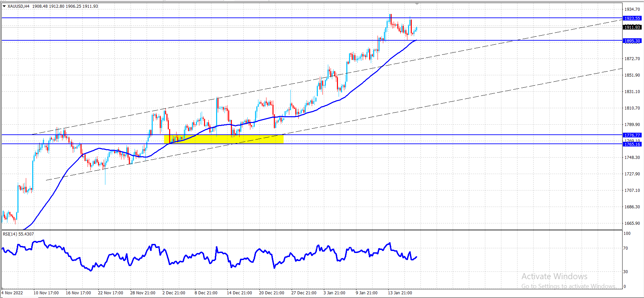This screenshot has height=298, width=644.
Task: Click the 9 Jan 21:00 time label
Action: (366, 293)
